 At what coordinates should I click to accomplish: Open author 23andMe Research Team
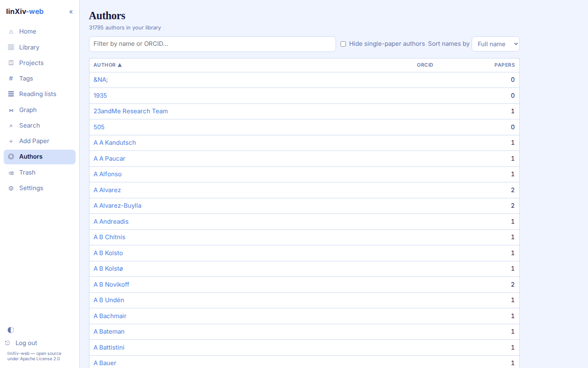click(131, 111)
